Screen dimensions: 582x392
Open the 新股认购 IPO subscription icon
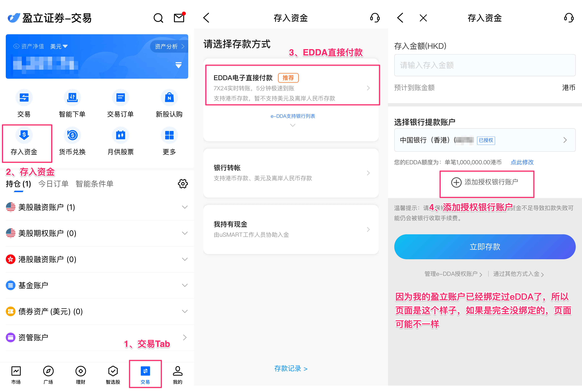(x=169, y=98)
